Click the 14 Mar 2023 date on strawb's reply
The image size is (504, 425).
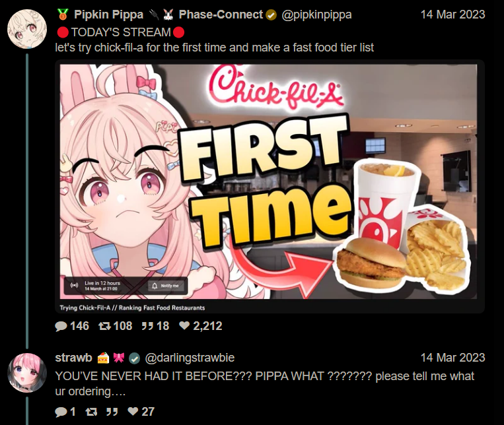(x=452, y=358)
